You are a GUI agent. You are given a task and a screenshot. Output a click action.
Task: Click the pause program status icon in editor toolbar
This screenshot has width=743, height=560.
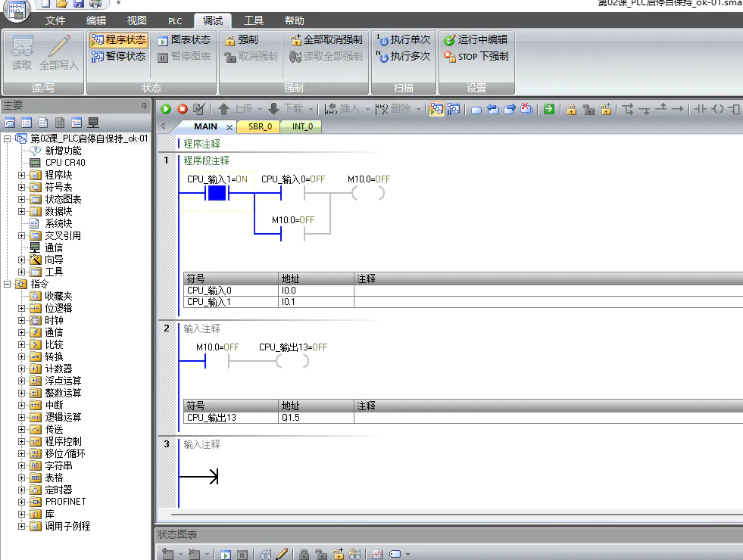point(454,109)
